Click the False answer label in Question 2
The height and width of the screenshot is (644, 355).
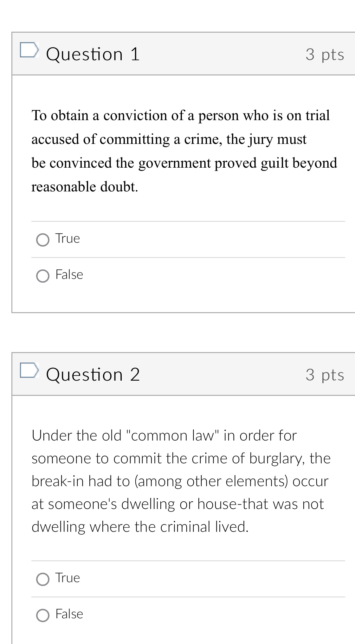(69, 614)
